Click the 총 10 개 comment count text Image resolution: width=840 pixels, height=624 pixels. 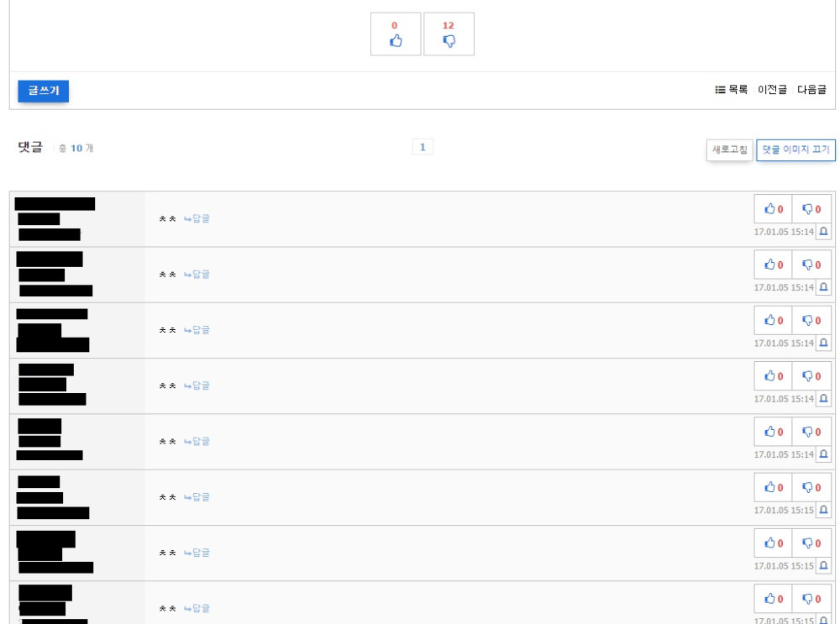[x=76, y=149]
